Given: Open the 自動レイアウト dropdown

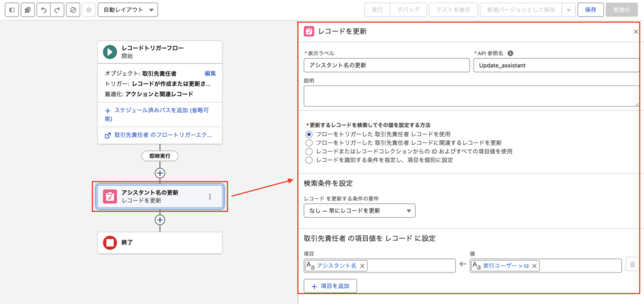Looking at the screenshot, I should (x=128, y=10).
